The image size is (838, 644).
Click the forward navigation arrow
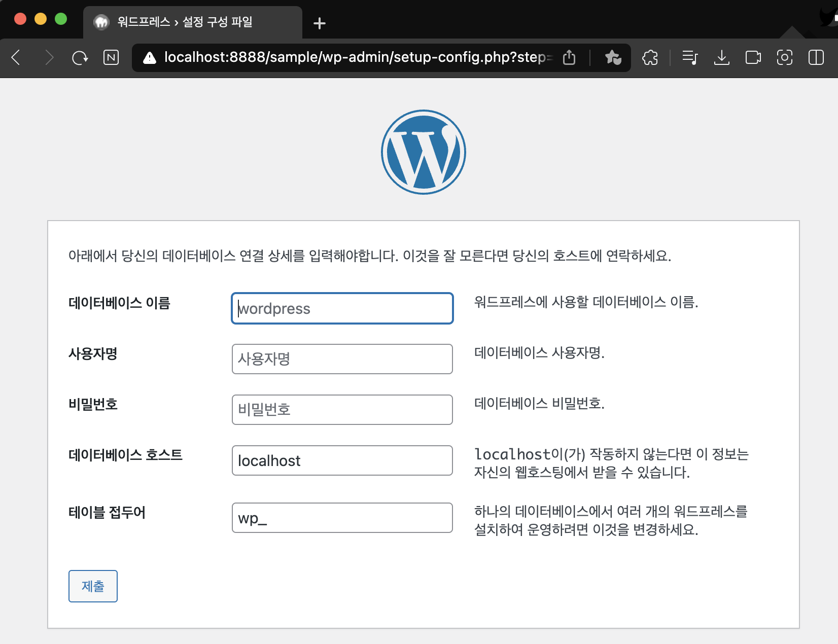(x=49, y=57)
